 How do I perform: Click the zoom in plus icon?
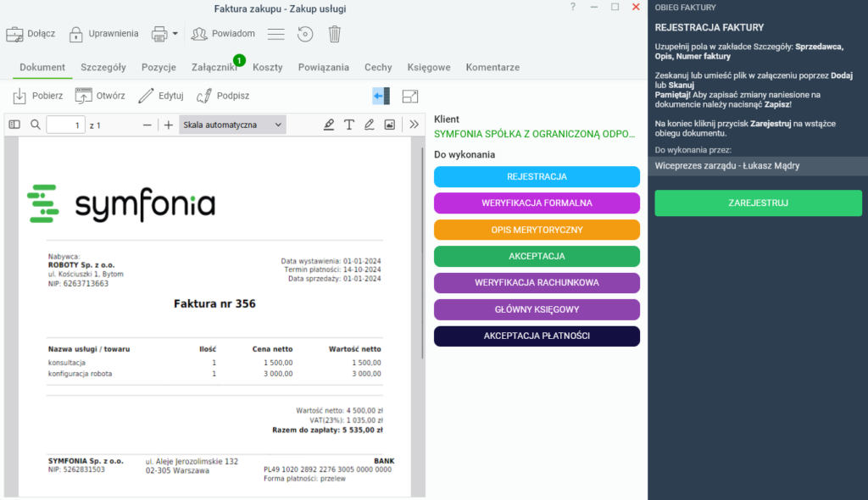click(169, 125)
